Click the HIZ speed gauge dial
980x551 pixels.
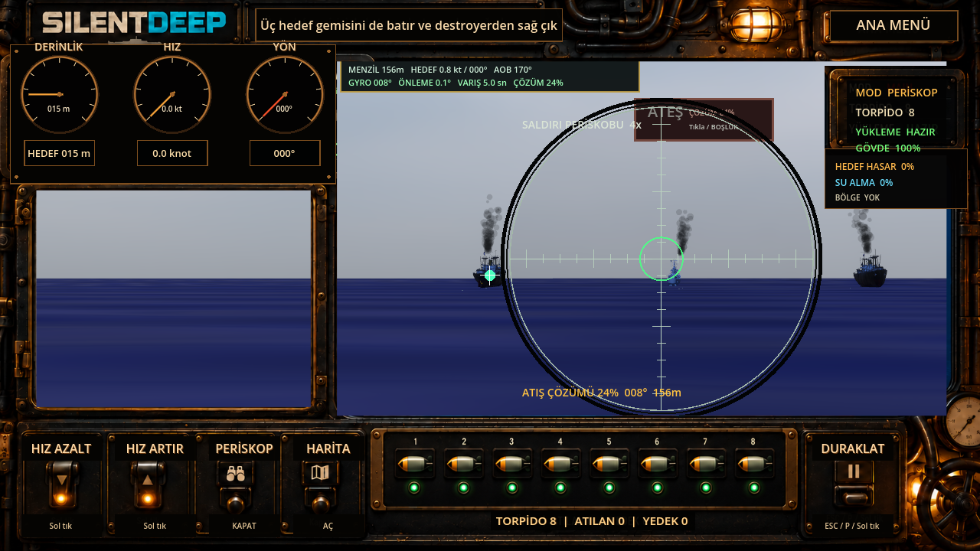point(172,95)
